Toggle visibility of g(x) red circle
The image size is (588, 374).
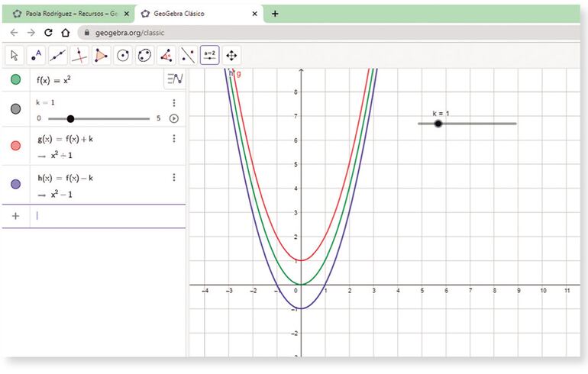coord(16,146)
